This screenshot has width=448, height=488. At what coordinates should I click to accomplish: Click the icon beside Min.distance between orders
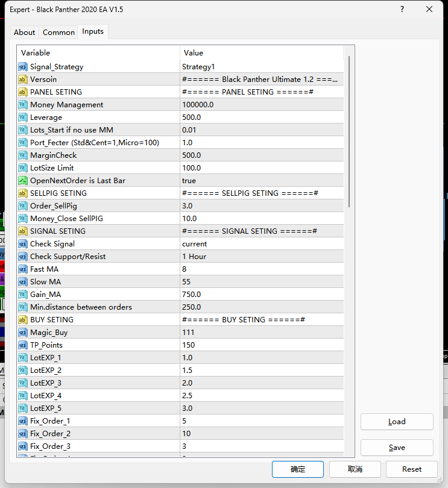click(x=22, y=307)
